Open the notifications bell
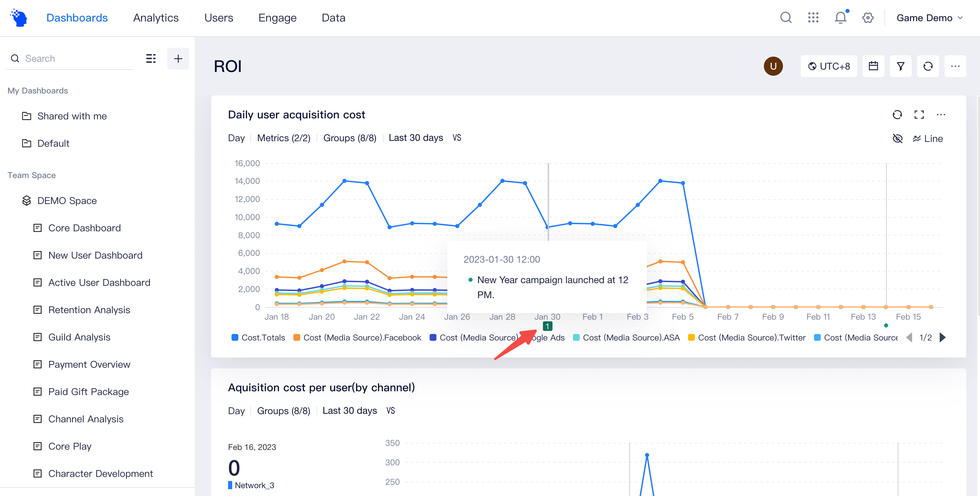Screen dimensions: 980x496 (840, 17)
